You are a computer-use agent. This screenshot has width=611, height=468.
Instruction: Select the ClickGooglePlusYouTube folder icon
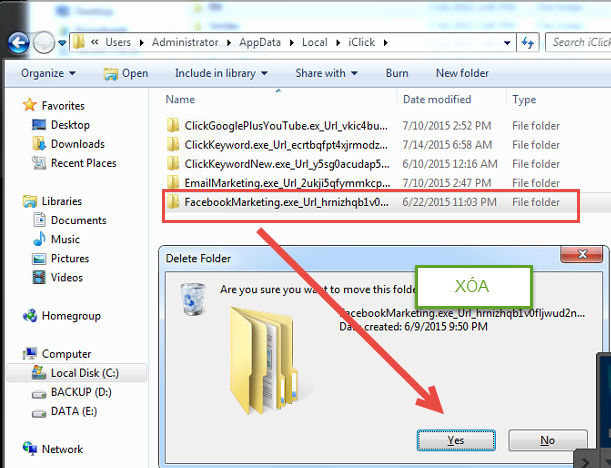[x=173, y=125]
